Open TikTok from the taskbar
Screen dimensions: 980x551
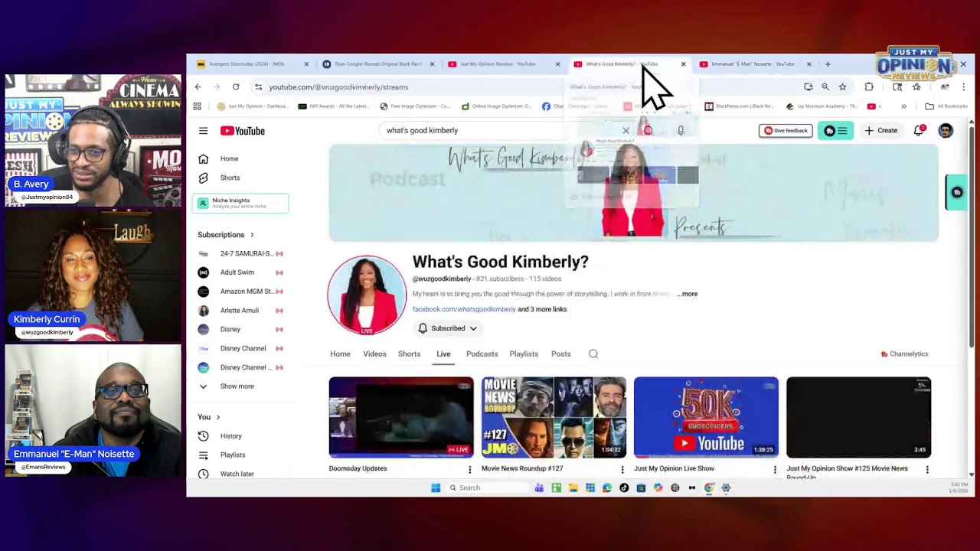click(x=624, y=487)
